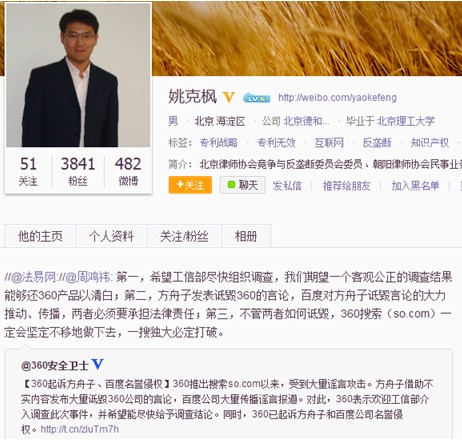This screenshot has width=462, height=441.
Task: Follow user with the orange +关注 button
Action: [x=190, y=185]
